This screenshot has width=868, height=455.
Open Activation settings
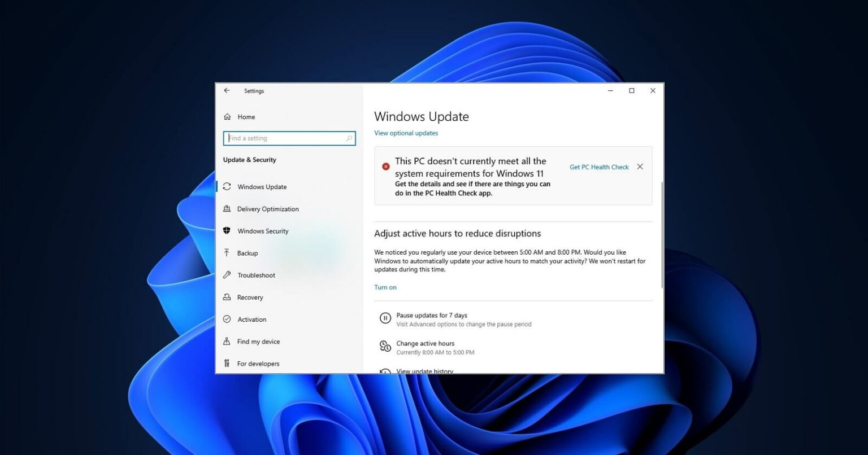point(252,319)
